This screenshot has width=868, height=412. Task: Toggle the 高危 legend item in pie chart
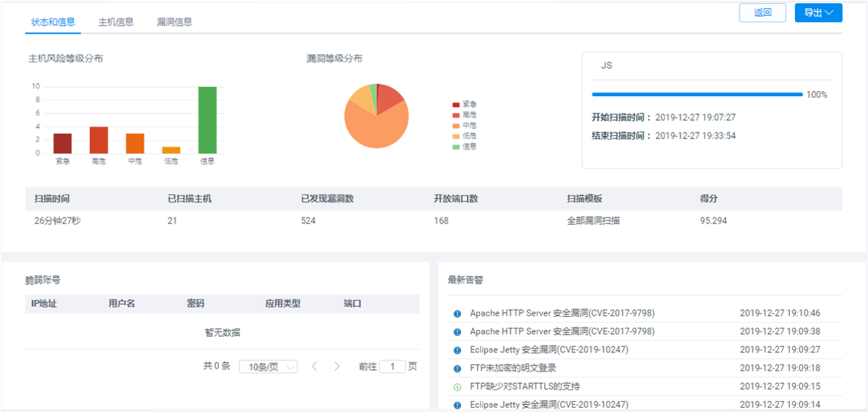pos(465,115)
